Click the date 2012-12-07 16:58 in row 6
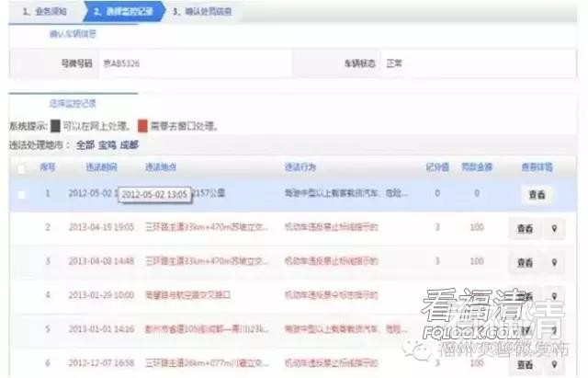The image size is (588, 378). pos(101,363)
